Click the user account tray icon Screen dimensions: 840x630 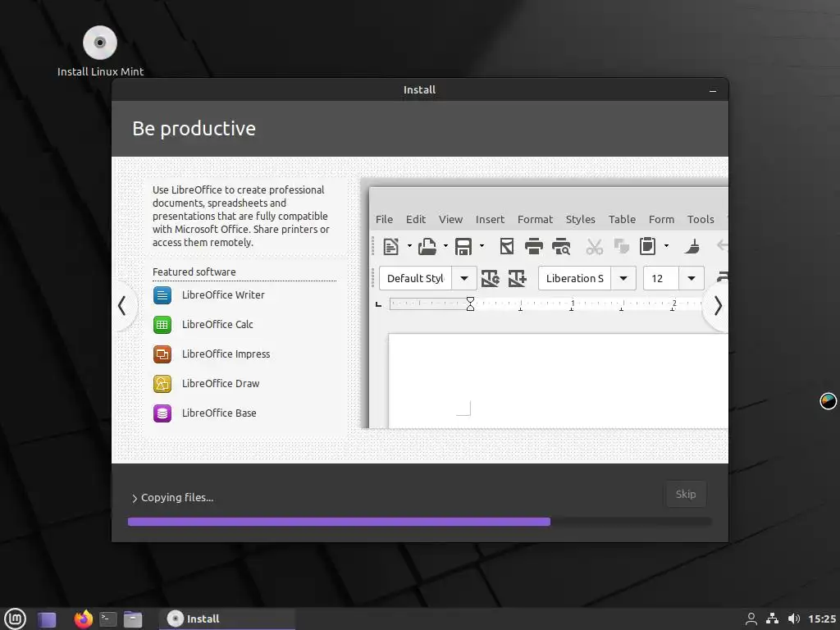coord(751,619)
